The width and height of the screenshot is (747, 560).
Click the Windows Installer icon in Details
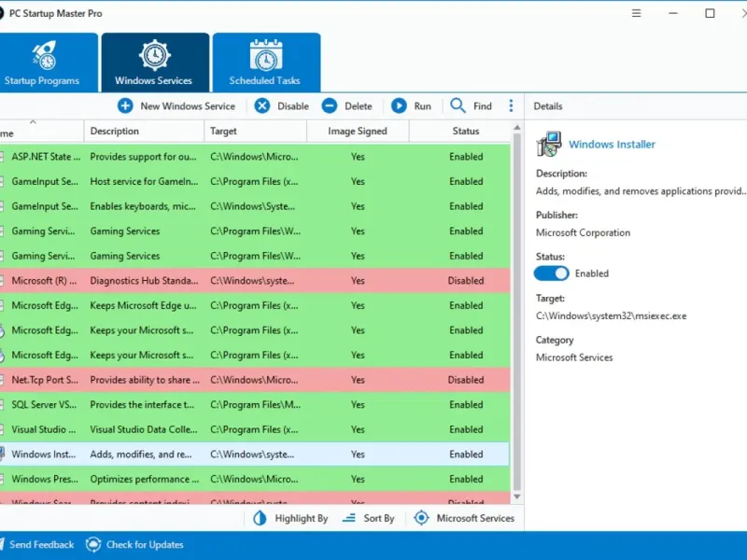pos(548,144)
